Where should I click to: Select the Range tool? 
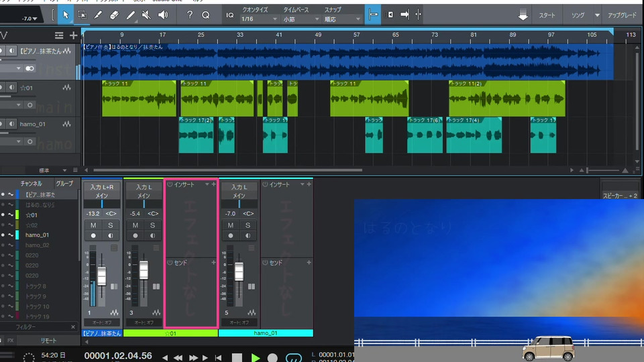pos(82,14)
